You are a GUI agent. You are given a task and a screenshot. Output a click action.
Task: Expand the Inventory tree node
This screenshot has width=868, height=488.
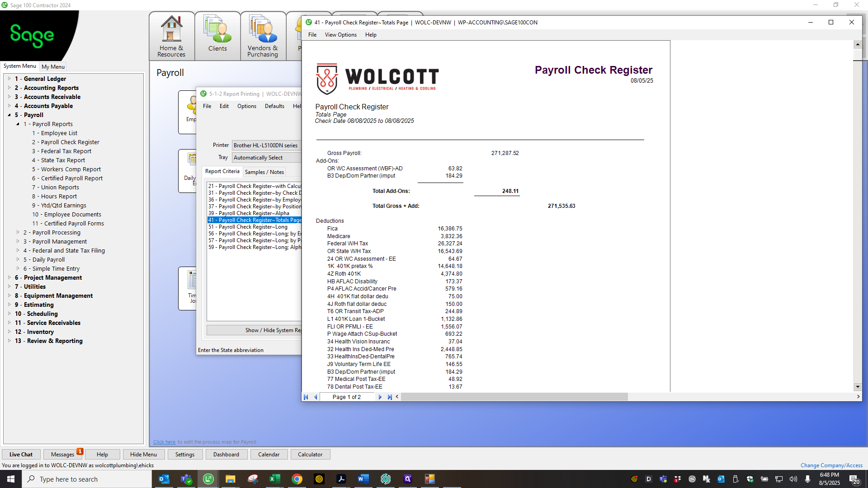tap(9, 332)
